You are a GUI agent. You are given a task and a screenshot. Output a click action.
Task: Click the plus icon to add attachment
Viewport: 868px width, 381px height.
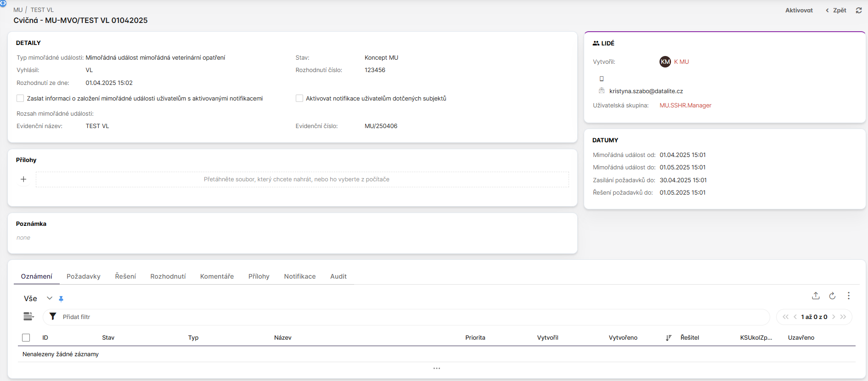23,179
